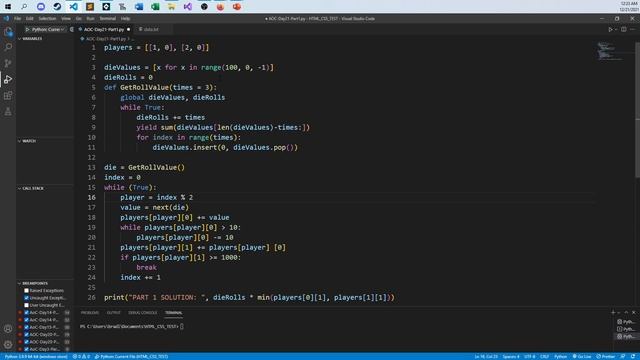
Task: Click errors and warnings count in status bar
Action: pos(81,356)
